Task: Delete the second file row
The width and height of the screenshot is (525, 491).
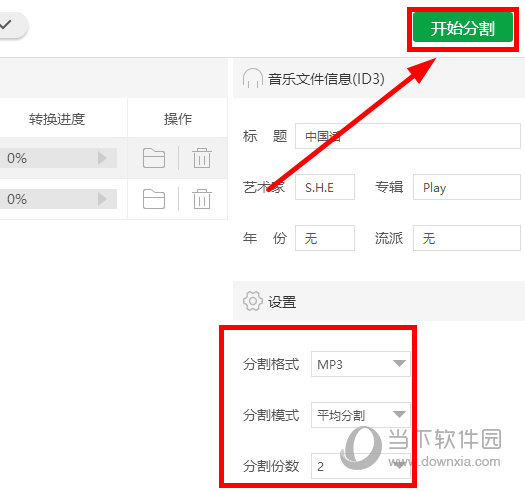Action: [x=202, y=199]
